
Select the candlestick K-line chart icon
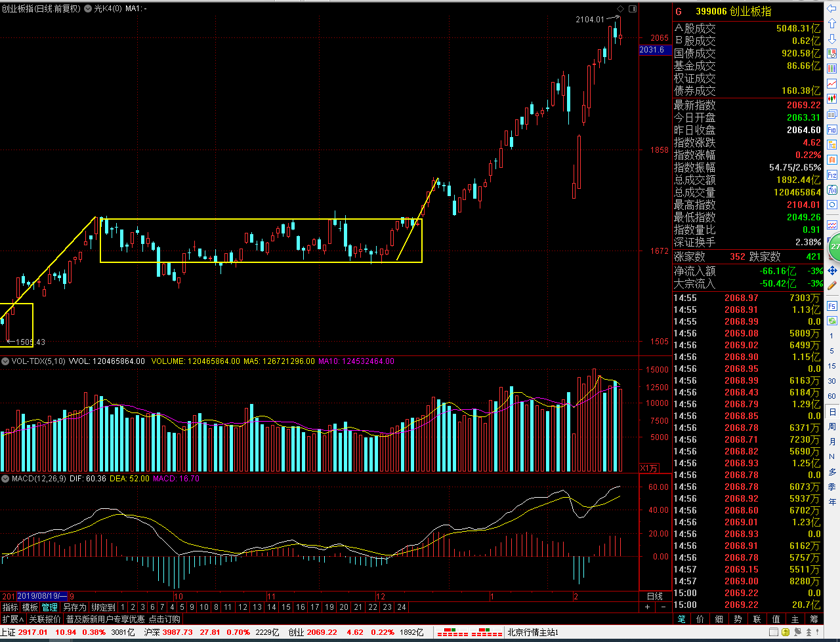831,98
